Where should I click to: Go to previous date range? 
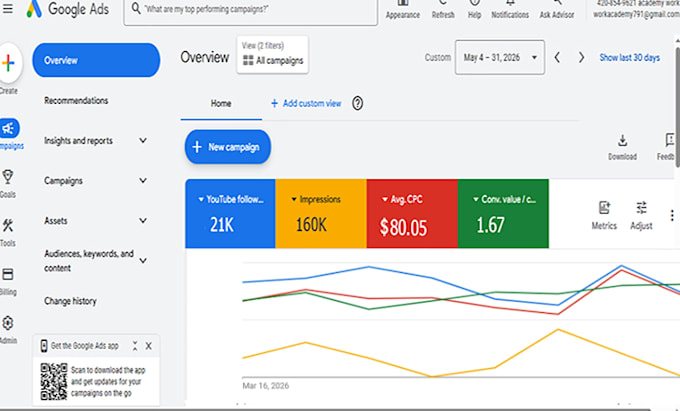pyautogui.click(x=557, y=57)
